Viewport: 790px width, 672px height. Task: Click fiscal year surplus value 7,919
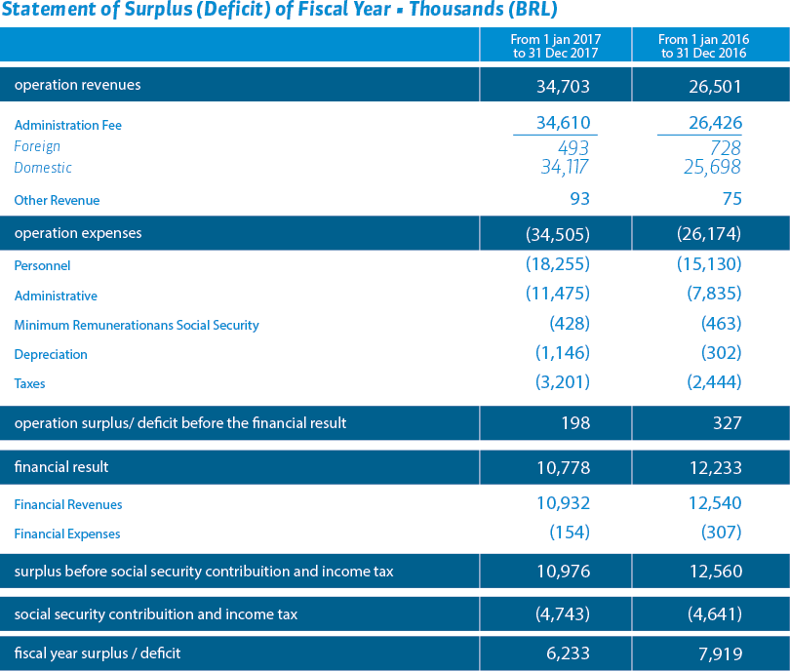pos(720,653)
